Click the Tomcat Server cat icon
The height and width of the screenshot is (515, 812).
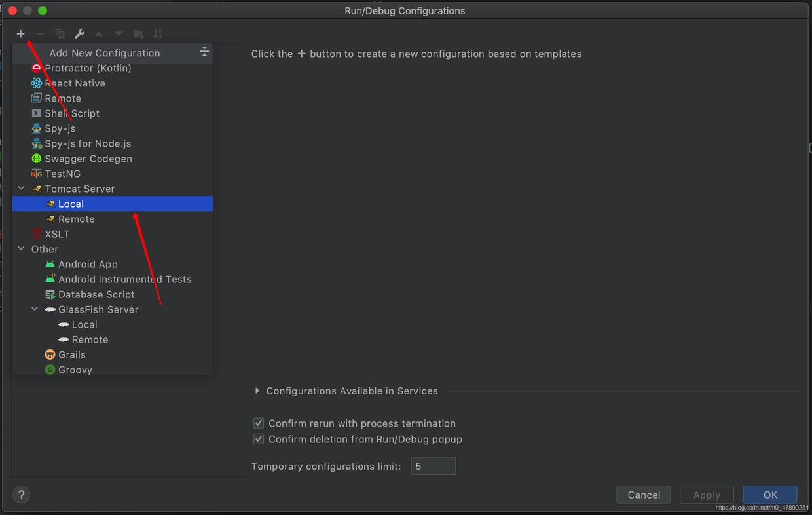[37, 189]
